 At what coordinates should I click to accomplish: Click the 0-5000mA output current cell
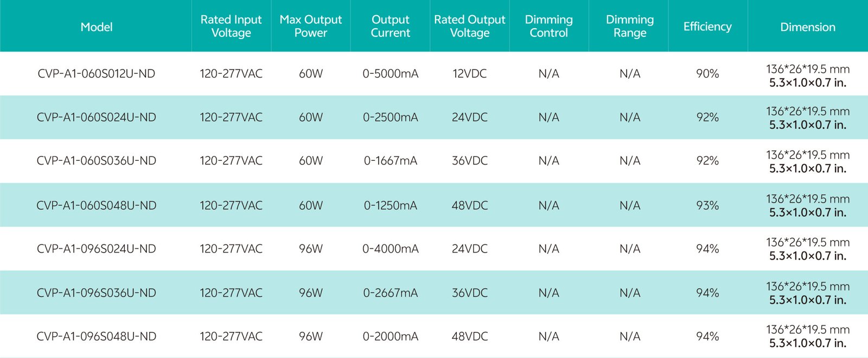click(390, 74)
